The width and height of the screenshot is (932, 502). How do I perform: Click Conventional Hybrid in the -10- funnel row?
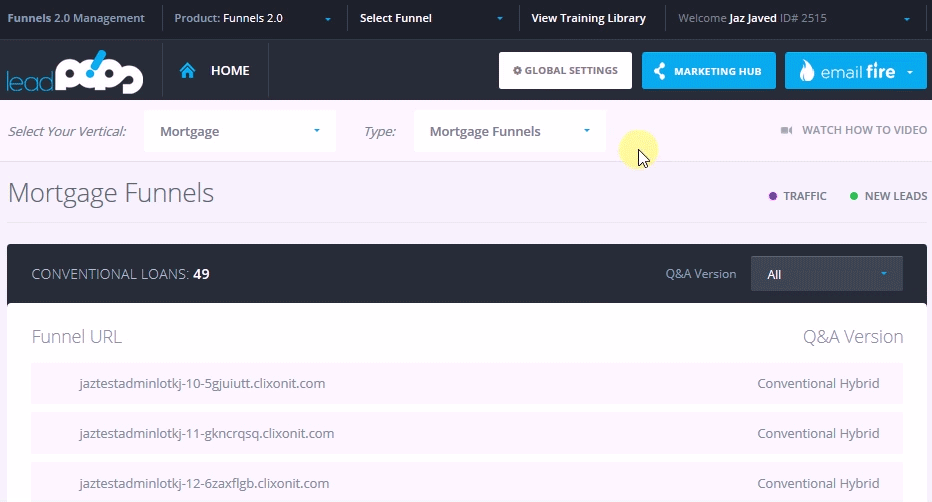pos(818,383)
